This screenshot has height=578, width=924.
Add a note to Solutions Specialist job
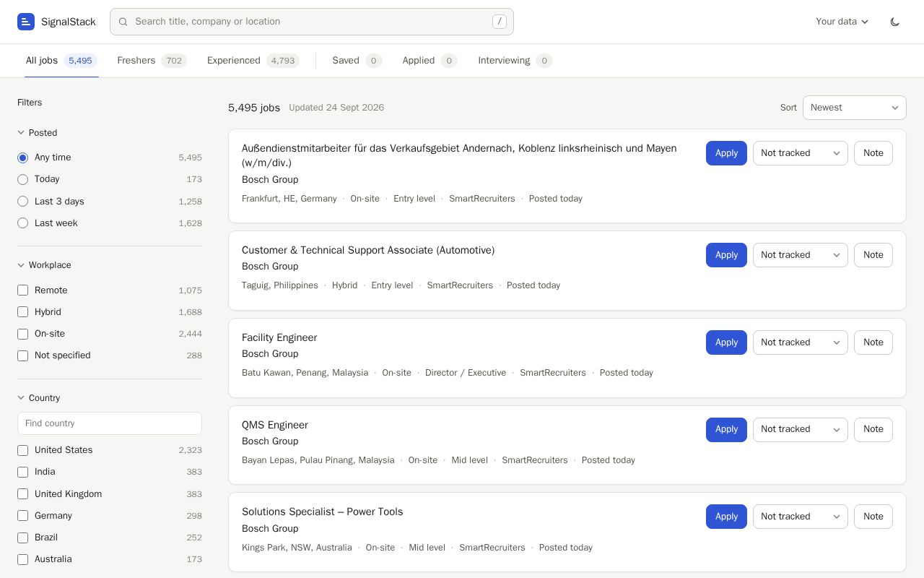(x=873, y=517)
